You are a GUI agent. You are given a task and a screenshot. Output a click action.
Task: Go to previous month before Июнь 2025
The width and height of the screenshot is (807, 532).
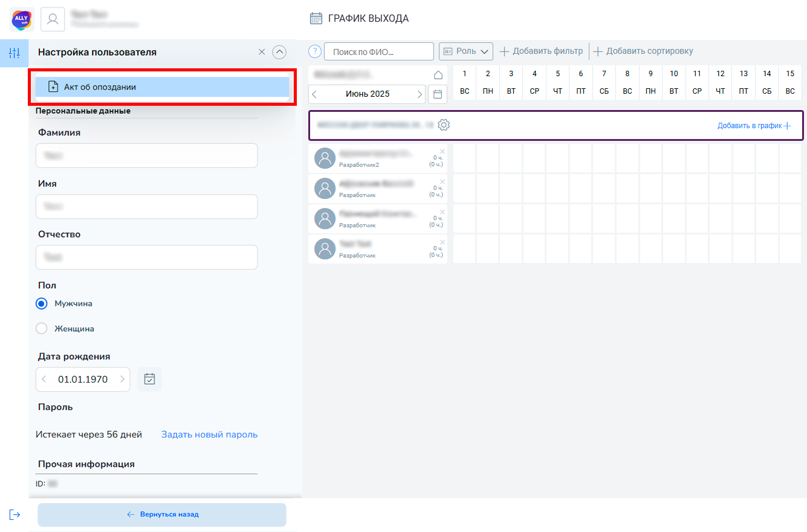pyautogui.click(x=314, y=94)
